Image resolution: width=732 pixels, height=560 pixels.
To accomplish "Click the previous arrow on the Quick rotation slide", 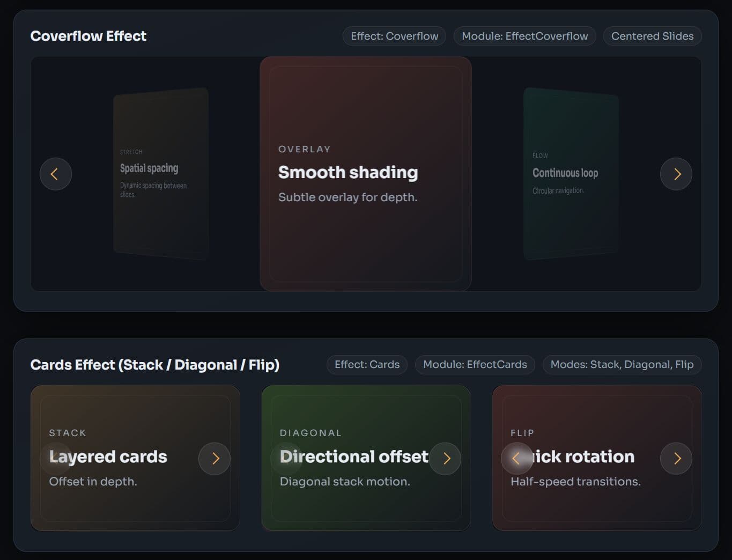I will [x=516, y=459].
